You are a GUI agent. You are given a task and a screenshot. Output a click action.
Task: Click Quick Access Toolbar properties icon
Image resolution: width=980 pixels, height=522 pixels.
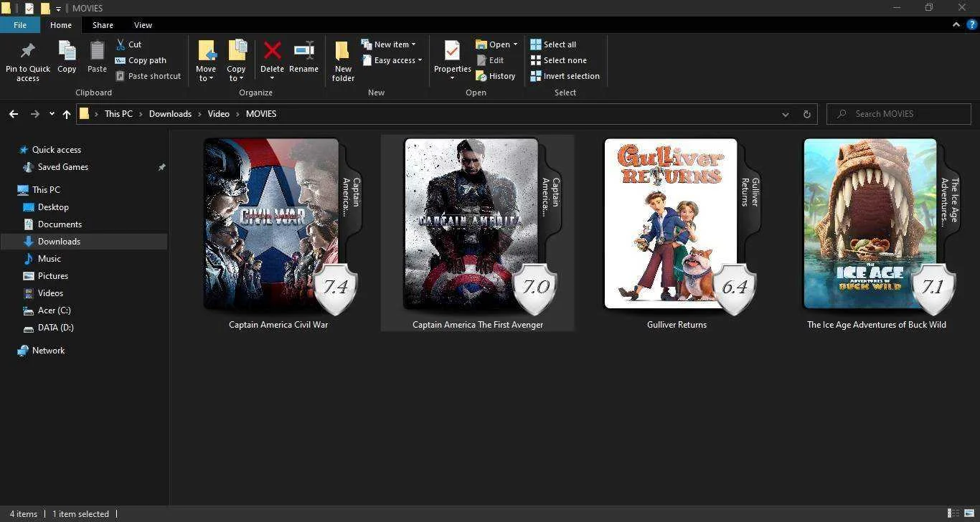29,9
